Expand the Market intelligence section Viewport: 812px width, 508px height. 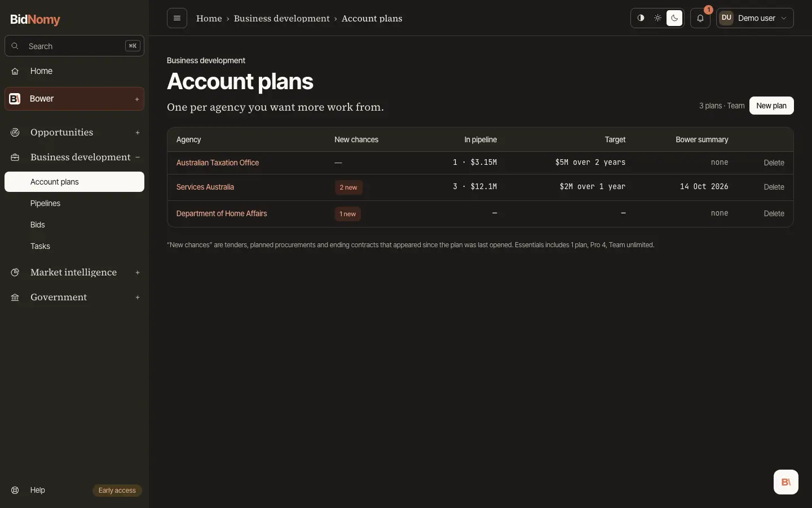coord(138,273)
